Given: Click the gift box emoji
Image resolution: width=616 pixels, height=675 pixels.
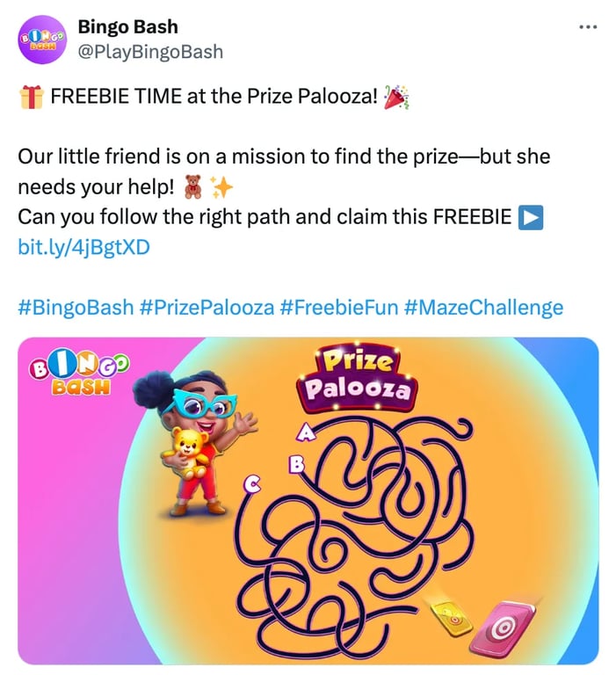Looking at the screenshot, I should pos(32,97).
